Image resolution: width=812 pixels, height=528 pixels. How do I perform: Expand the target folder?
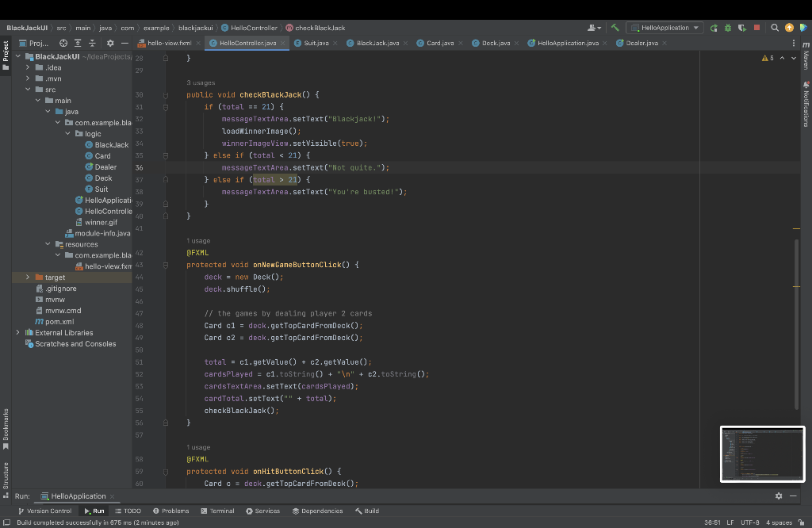pos(28,277)
